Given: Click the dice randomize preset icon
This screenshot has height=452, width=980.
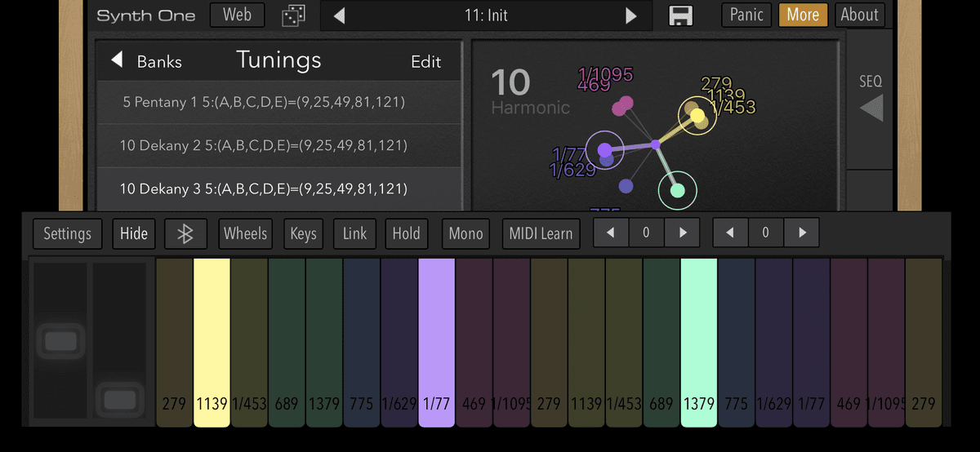Looking at the screenshot, I should [292, 16].
